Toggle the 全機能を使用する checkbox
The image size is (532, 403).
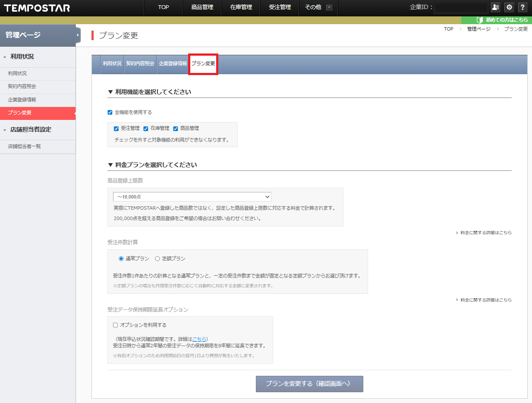(110, 112)
